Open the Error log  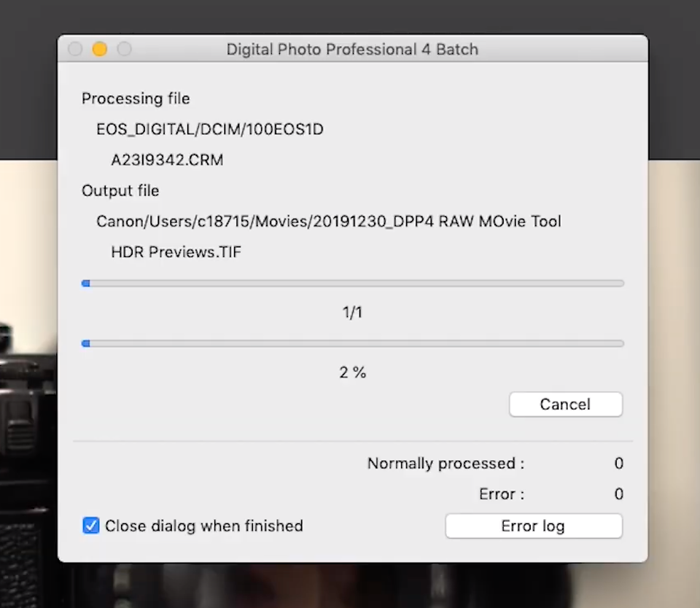(534, 526)
